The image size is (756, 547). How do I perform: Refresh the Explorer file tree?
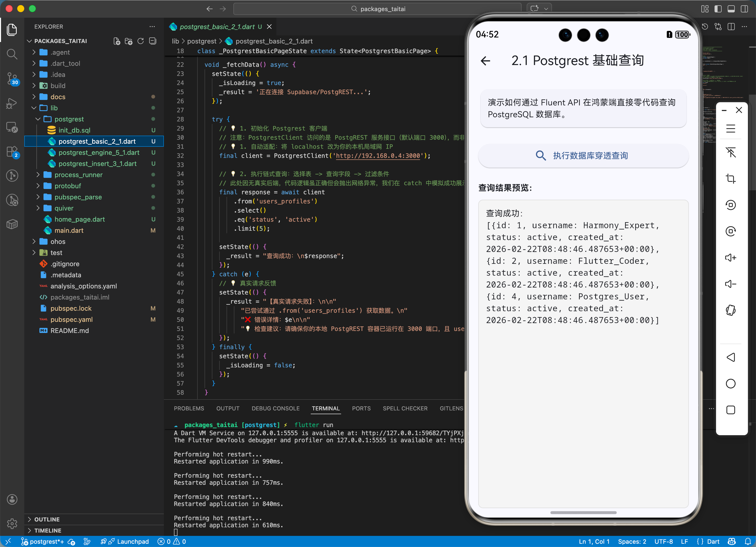click(x=141, y=41)
